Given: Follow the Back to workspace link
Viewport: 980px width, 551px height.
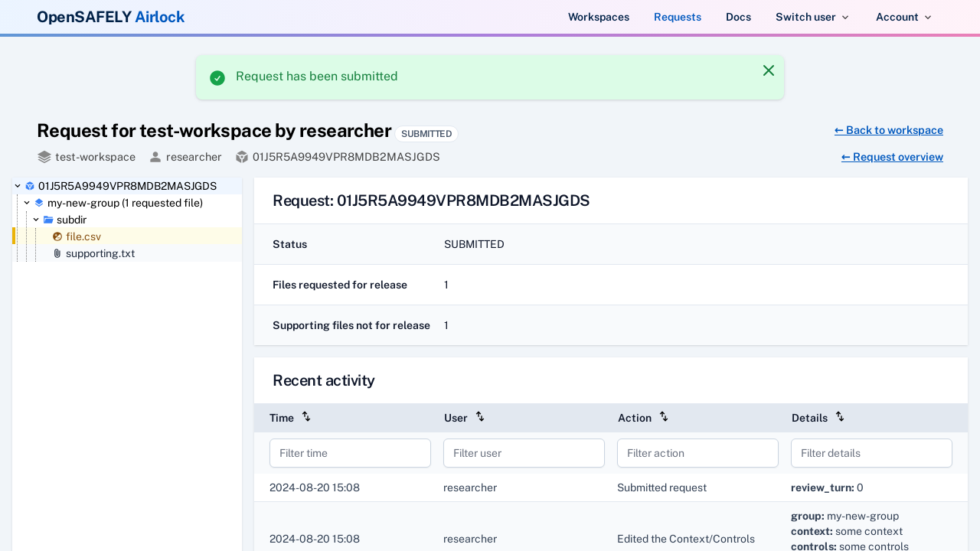Looking at the screenshot, I should click(x=889, y=130).
